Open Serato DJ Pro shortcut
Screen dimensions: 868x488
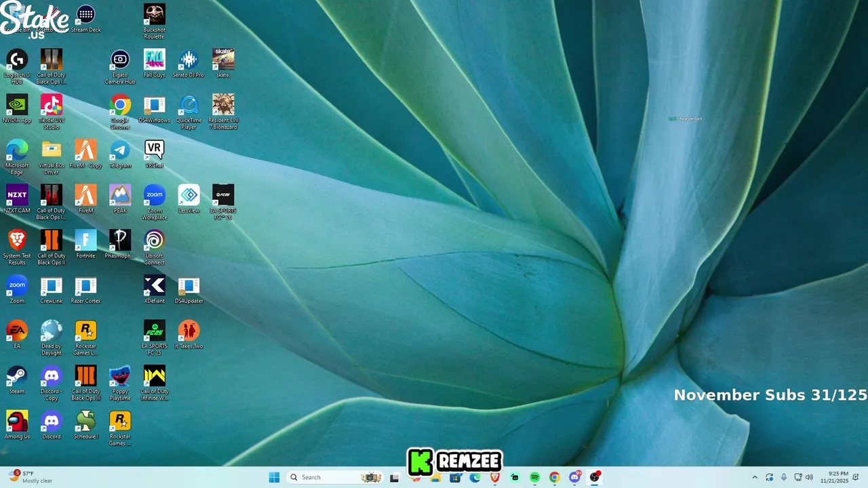[189, 64]
